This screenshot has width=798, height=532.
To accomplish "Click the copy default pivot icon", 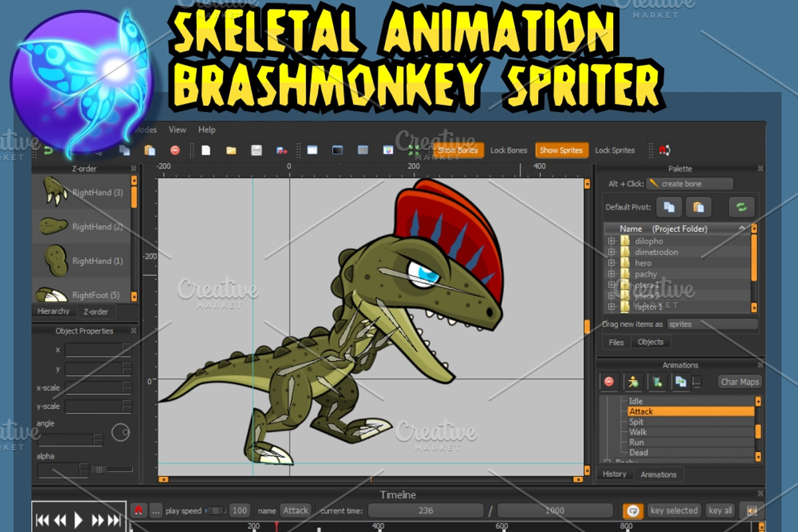I will coord(669,207).
